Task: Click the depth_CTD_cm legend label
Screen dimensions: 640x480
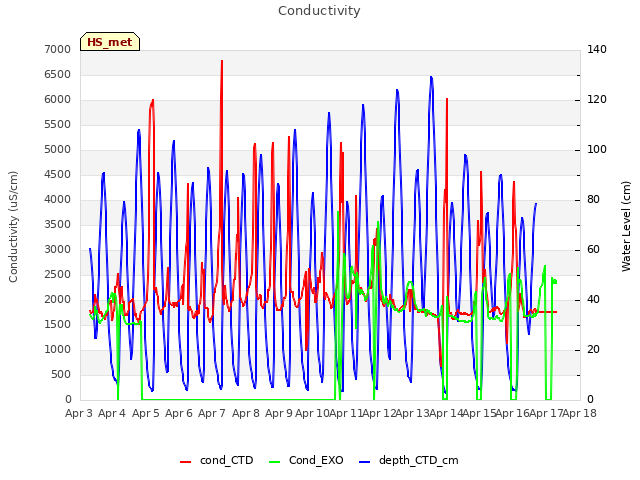Action: (418, 461)
